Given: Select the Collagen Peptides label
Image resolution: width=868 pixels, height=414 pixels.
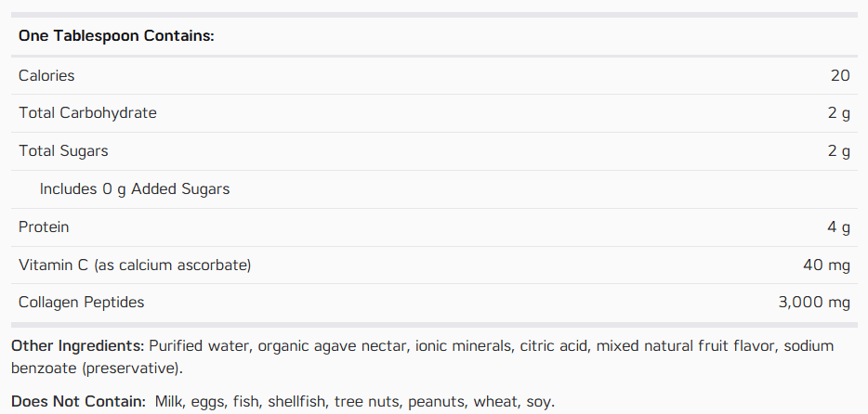Looking at the screenshot, I should (82, 303).
